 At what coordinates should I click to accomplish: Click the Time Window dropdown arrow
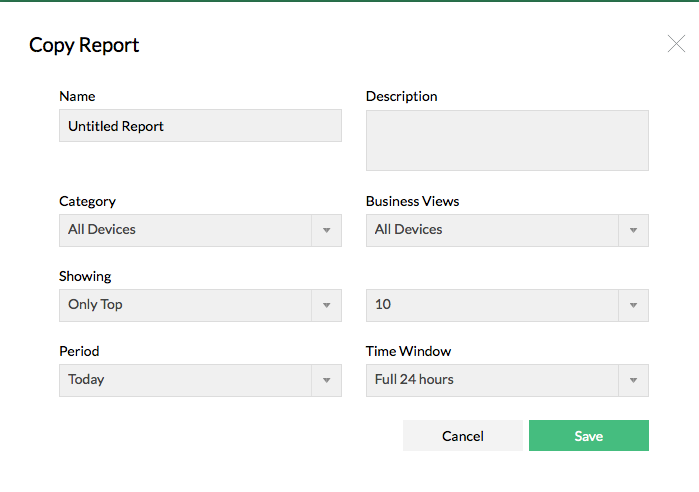[x=633, y=380]
